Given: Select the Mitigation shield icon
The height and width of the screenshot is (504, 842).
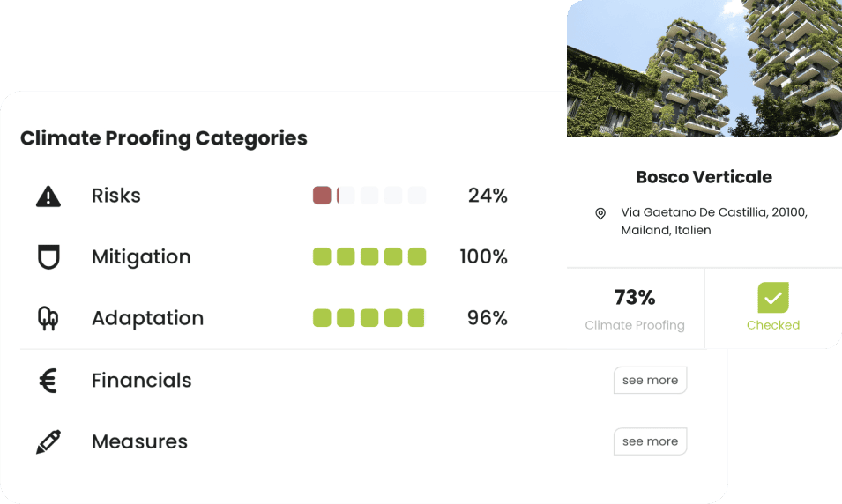Looking at the screenshot, I should 48,256.
